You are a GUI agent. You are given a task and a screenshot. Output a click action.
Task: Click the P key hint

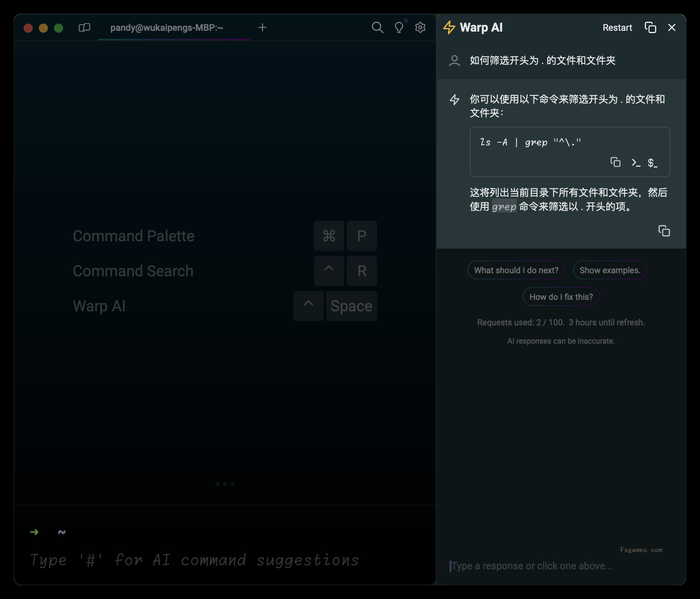pyautogui.click(x=362, y=236)
